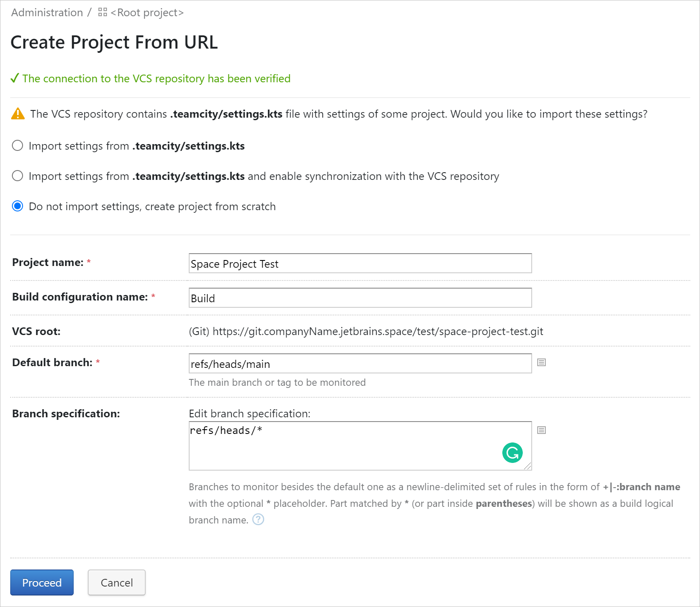The height and width of the screenshot is (607, 700).
Task: Click inside the Project name field
Action: (360, 263)
